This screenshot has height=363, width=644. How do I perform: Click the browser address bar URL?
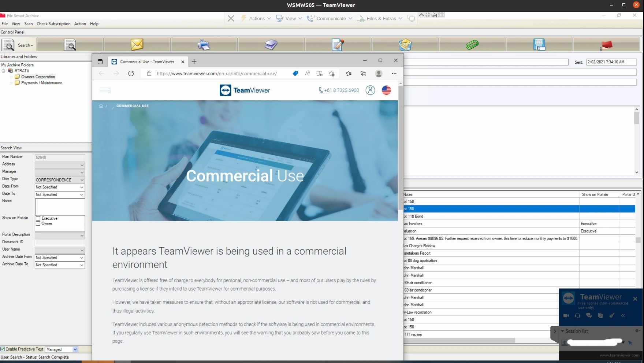pos(217,73)
